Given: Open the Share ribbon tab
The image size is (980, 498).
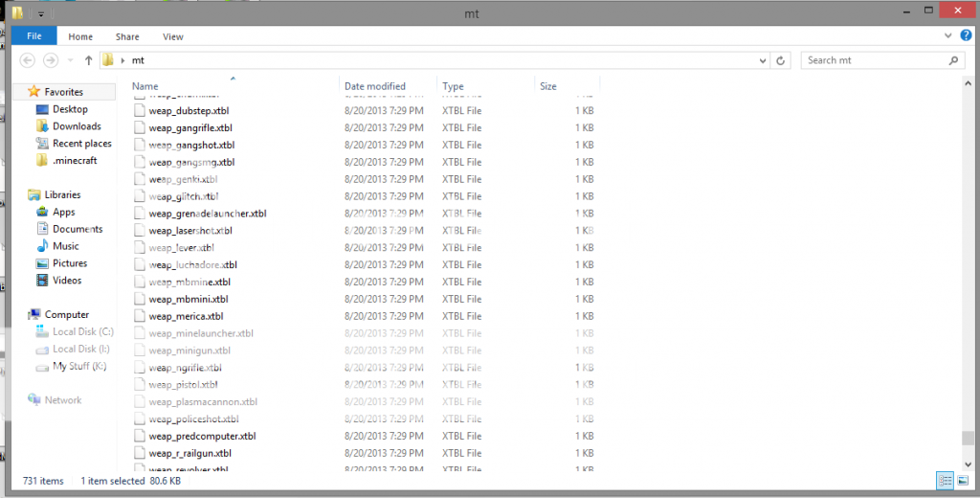Looking at the screenshot, I should [127, 36].
